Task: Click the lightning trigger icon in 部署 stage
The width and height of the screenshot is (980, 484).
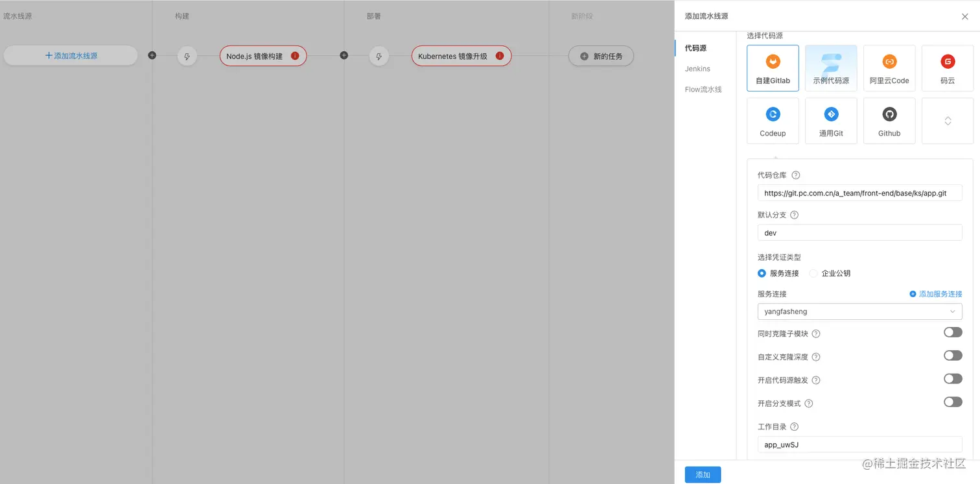Action: 379,56
